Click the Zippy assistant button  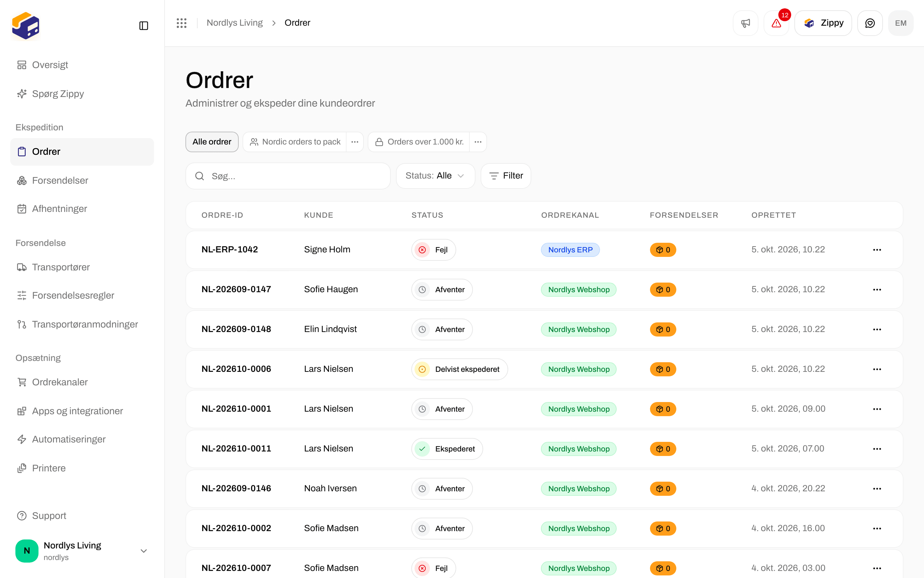click(823, 23)
